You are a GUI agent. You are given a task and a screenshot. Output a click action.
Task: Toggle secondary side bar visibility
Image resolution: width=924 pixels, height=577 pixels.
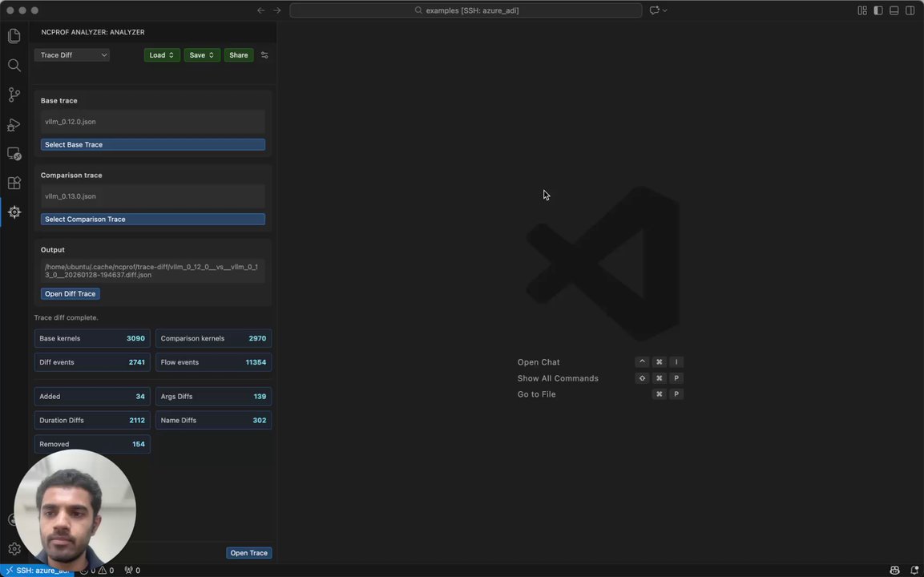click(910, 10)
